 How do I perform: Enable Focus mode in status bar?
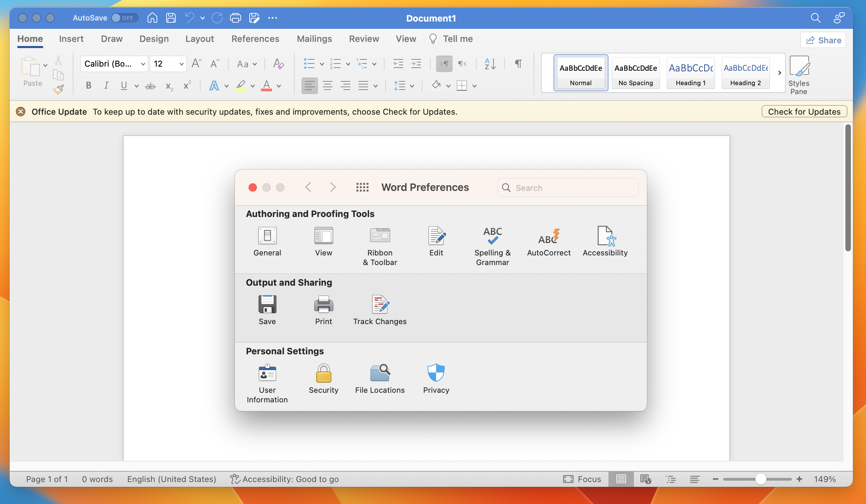[582, 479]
